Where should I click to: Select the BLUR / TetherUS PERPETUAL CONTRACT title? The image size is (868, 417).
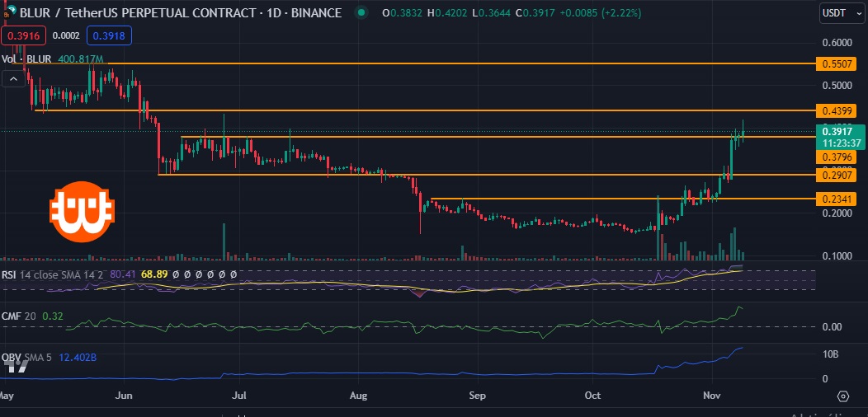pos(181,12)
